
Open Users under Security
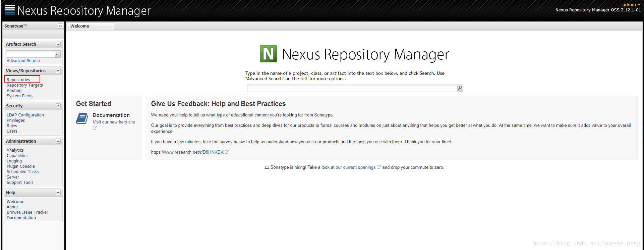click(12, 131)
